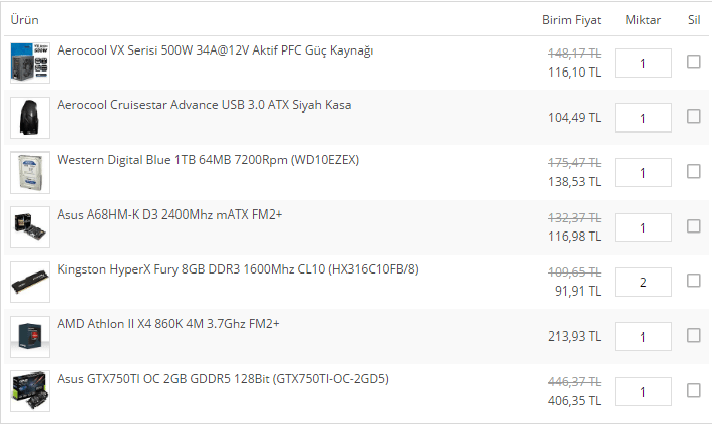Select the quantity field for Asus GTX750TI
The height and width of the screenshot is (424, 720).
tap(643, 391)
